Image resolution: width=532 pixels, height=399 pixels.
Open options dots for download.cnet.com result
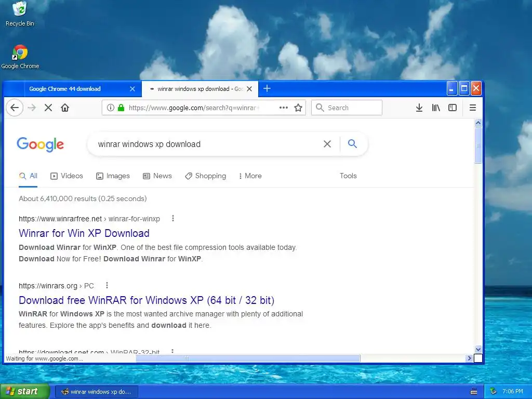coord(172,351)
